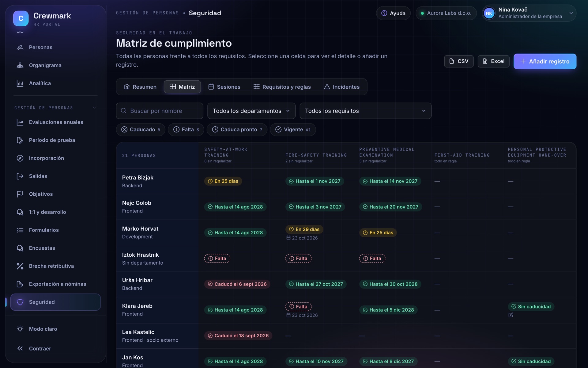Open Exportación a nóminas
This screenshot has width=588, height=368.
[55, 284]
